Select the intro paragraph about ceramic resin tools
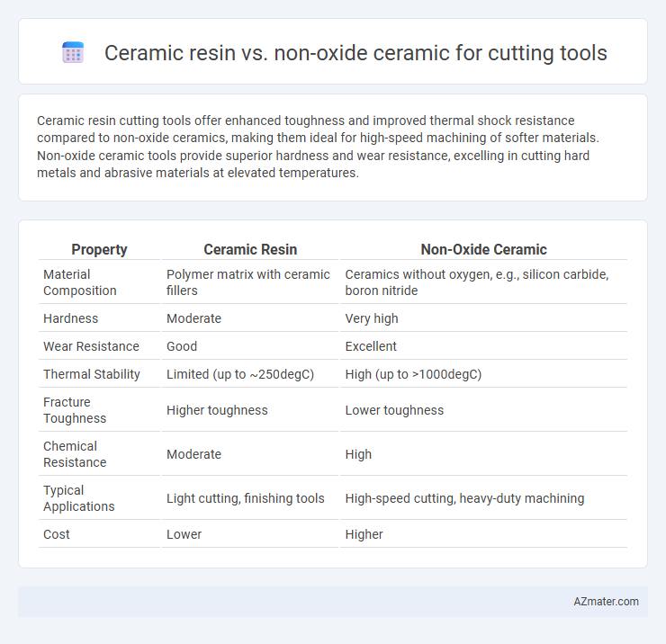The image size is (666, 644). (x=318, y=147)
